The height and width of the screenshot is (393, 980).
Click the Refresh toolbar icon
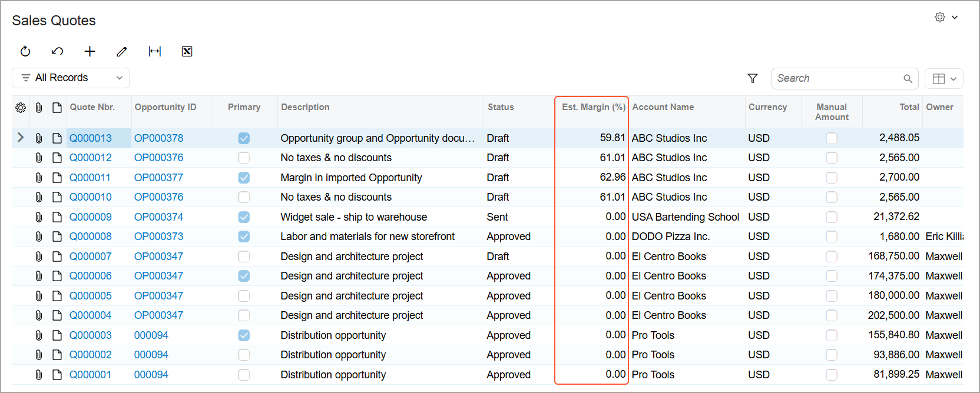coord(25,51)
